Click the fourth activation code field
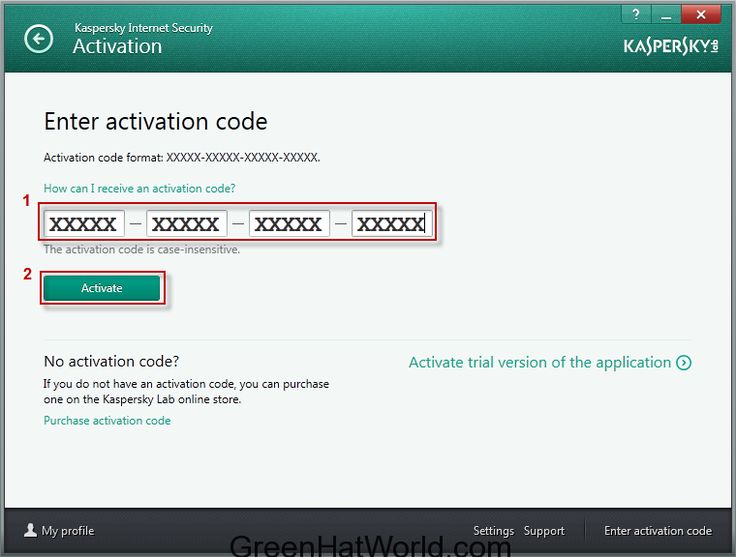The image size is (736, 557). 392,223
